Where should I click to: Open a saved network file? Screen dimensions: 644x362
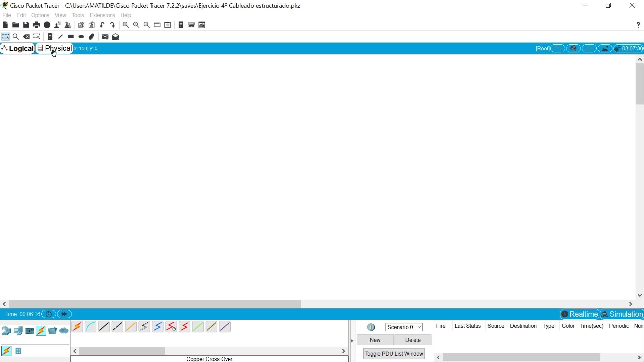pyautogui.click(x=16, y=25)
